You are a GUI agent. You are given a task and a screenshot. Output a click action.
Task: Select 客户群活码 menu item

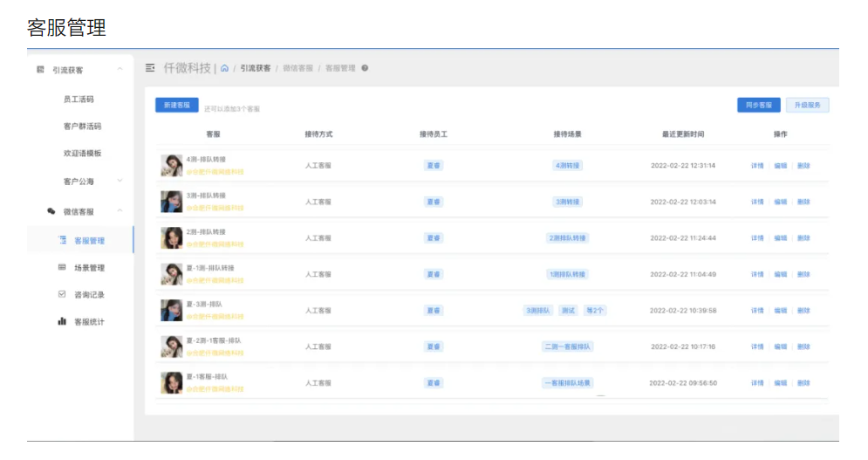pos(82,127)
